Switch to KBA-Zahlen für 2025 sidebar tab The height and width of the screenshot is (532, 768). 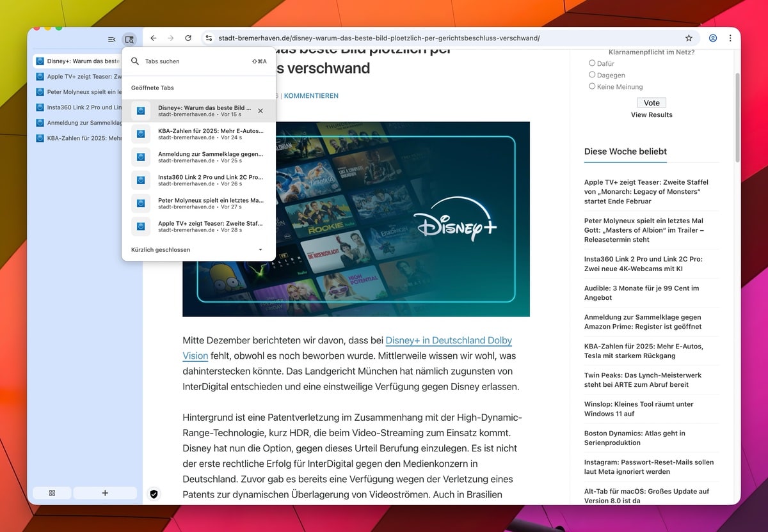(77, 138)
